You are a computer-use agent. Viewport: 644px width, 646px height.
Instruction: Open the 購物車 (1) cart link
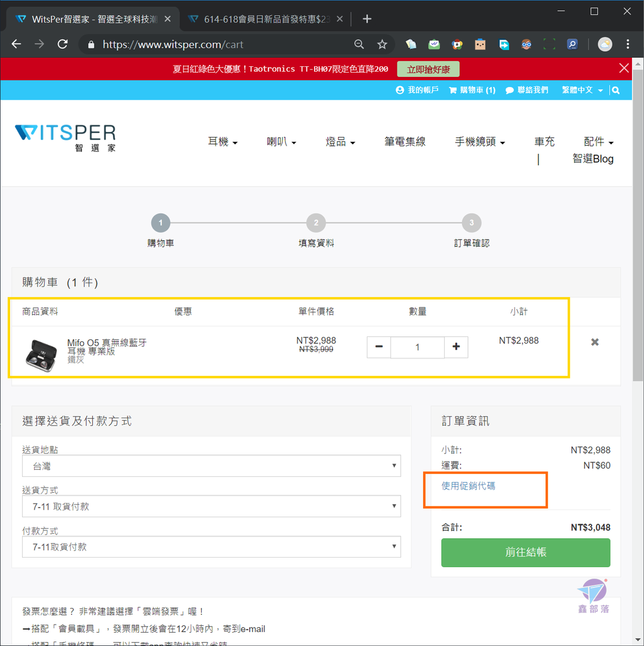pyautogui.click(x=472, y=90)
